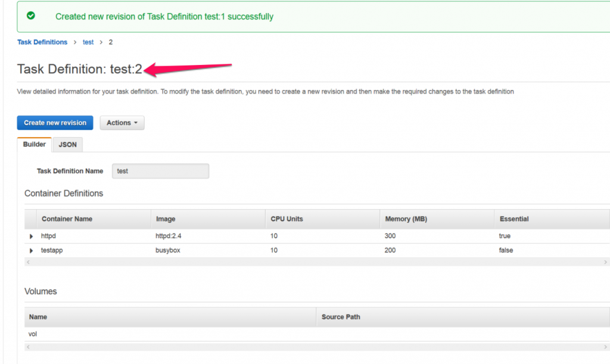Select the Builder tab
Viewport: 610px width, 364px height.
[34, 144]
